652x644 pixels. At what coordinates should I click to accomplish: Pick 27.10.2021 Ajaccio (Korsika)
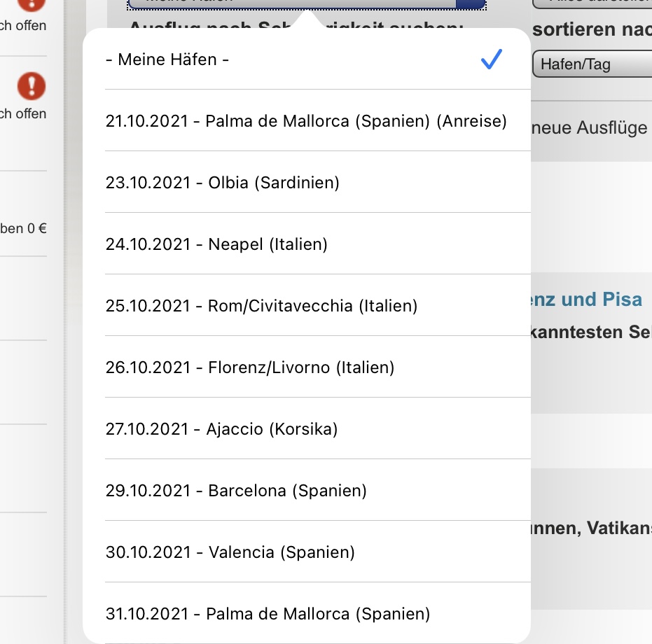pos(221,429)
